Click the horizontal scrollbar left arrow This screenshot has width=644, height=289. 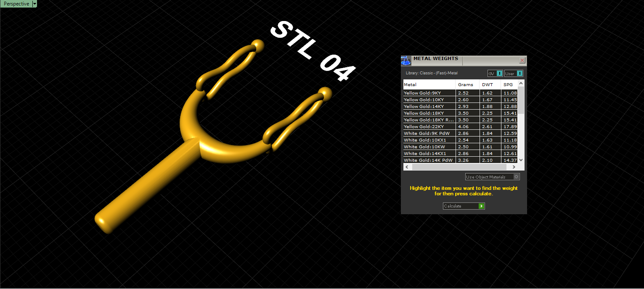tap(407, 167)
